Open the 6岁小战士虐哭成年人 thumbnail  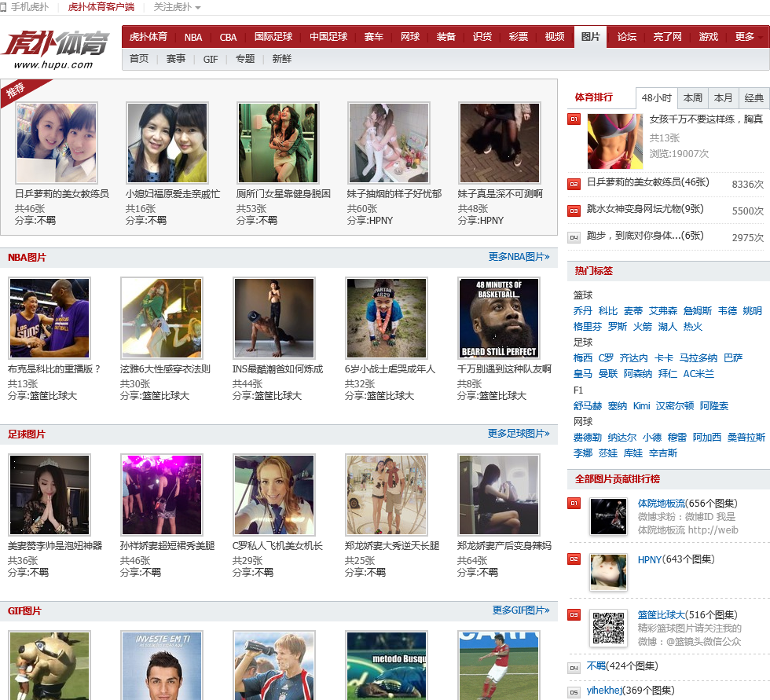click(387, 318)
